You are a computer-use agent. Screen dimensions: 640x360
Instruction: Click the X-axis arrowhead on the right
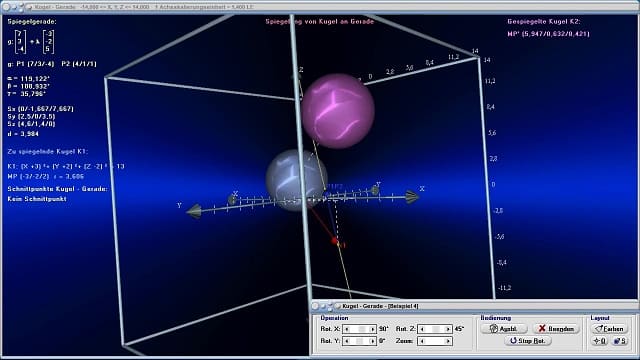point(412,197)
